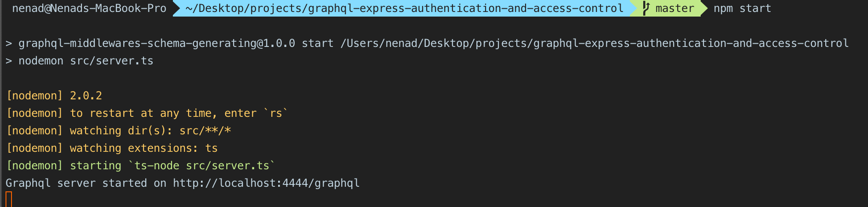The height and width of the screenshot is (207, 868).
Task: Click the first [nodemon] yellow tag
Action: coord(34,96)
